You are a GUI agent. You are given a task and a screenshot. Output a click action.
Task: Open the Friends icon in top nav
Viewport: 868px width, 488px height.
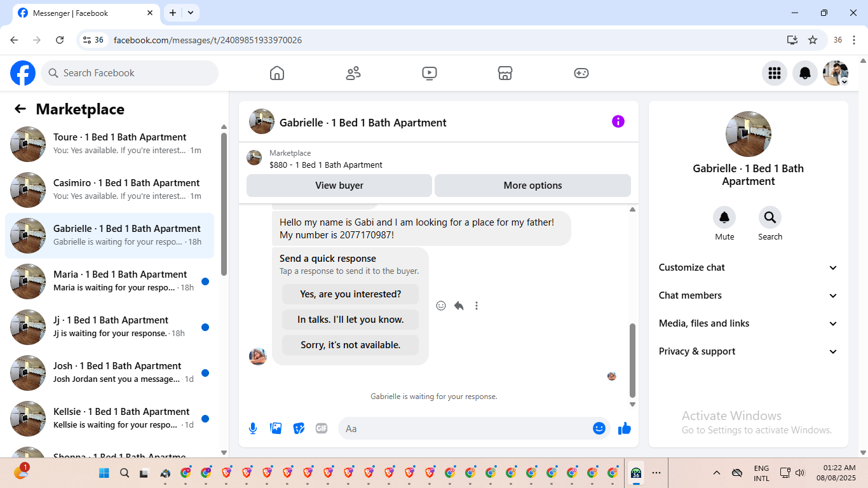point(353,73)
